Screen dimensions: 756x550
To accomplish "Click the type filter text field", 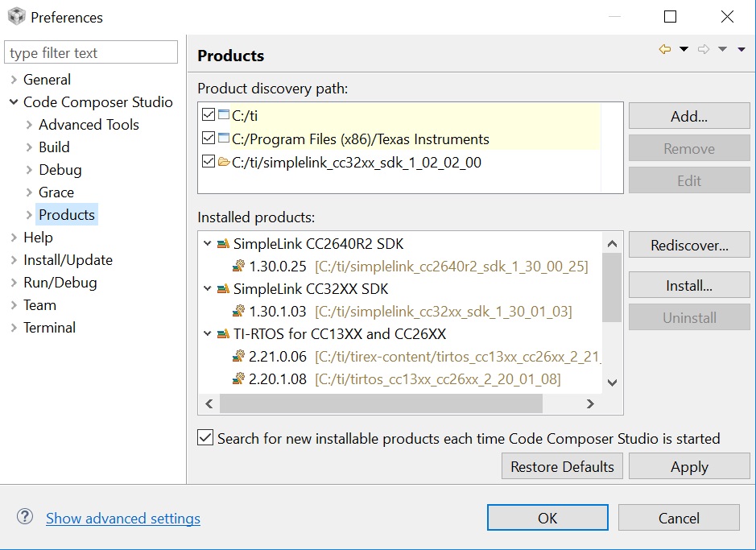I will tap(91, 53).
